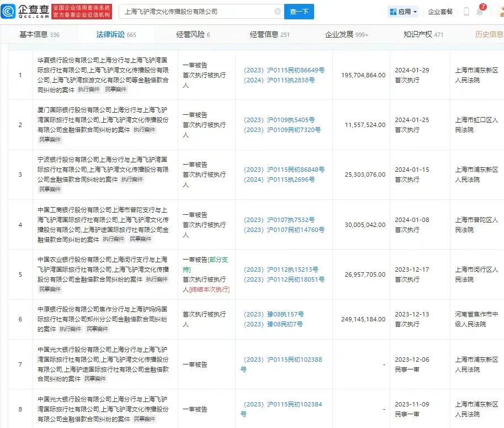Screen dimensions: 504x428
Task: Open case number (2024)沪0115执2838号
Action: point(279,80)
